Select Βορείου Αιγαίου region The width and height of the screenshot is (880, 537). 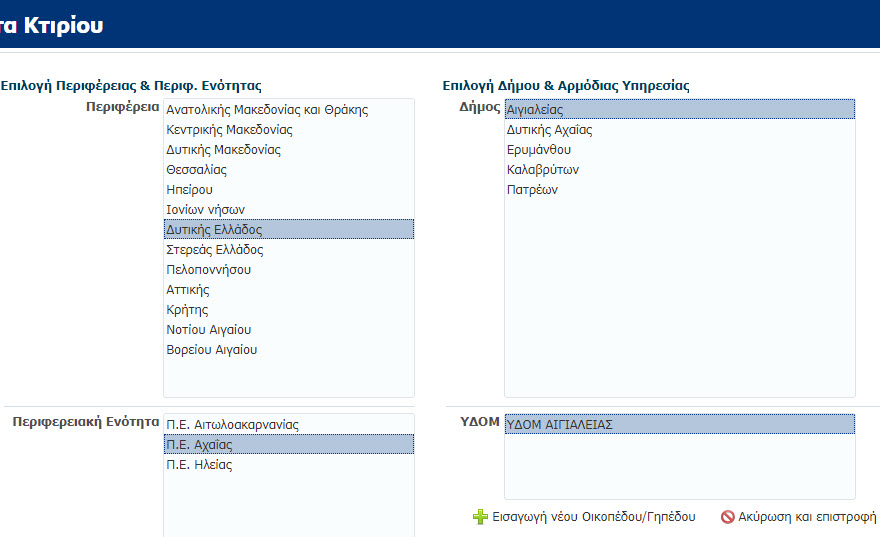click(x=289, y=350)
